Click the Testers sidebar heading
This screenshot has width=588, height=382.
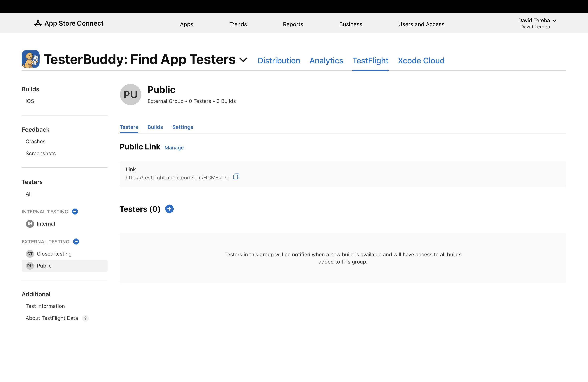[32, 182]
